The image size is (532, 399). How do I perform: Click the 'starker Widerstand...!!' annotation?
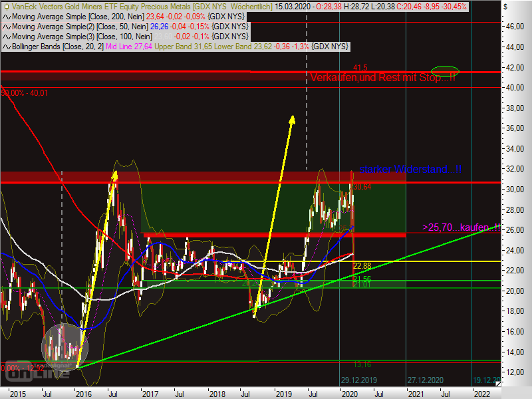coord(410,169)
